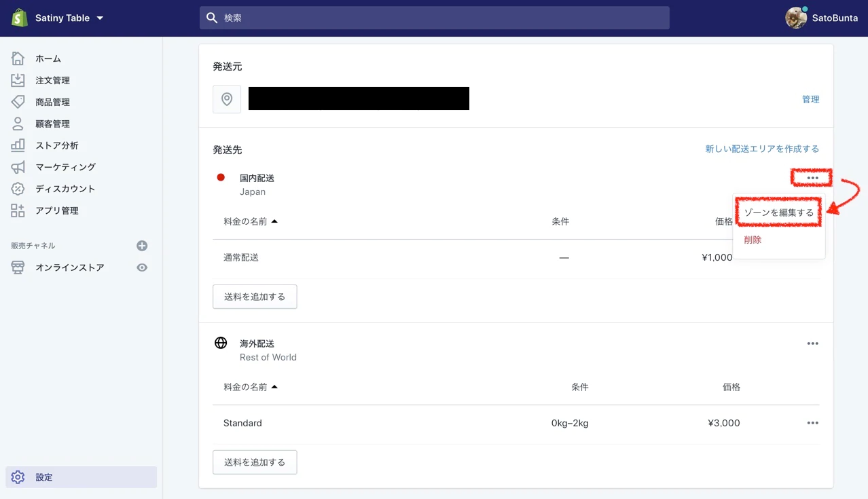Select ゾーンを編集する from the popup menu
868x499 pixels.
point(778,212)
